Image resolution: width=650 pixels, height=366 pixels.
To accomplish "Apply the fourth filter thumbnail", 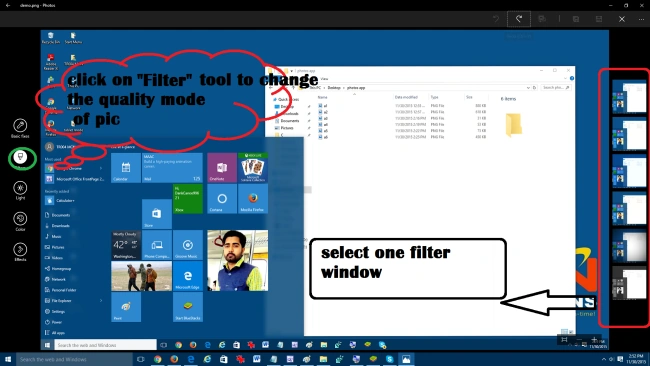I will coord(629,209).
